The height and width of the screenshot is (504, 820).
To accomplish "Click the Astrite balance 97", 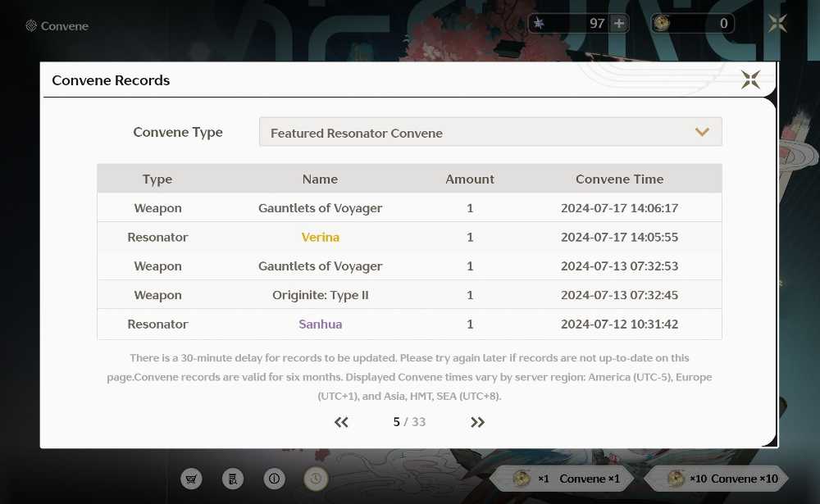I will (597, 24).
